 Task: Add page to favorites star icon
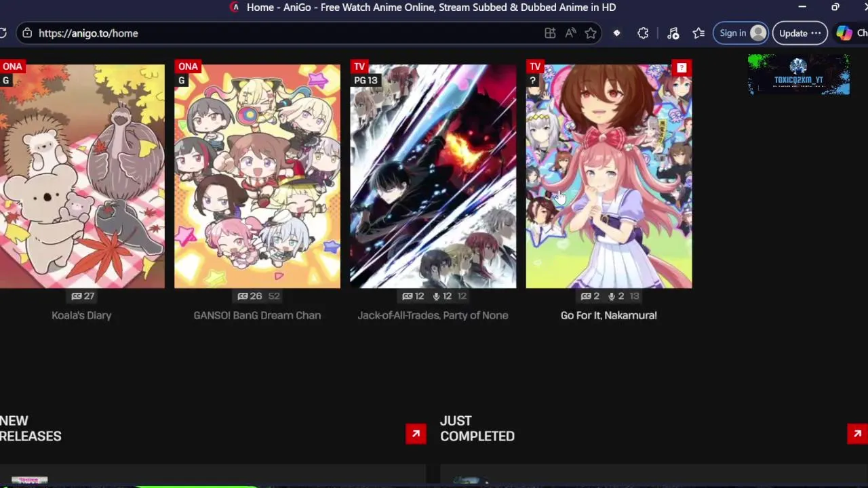(591, 33)
